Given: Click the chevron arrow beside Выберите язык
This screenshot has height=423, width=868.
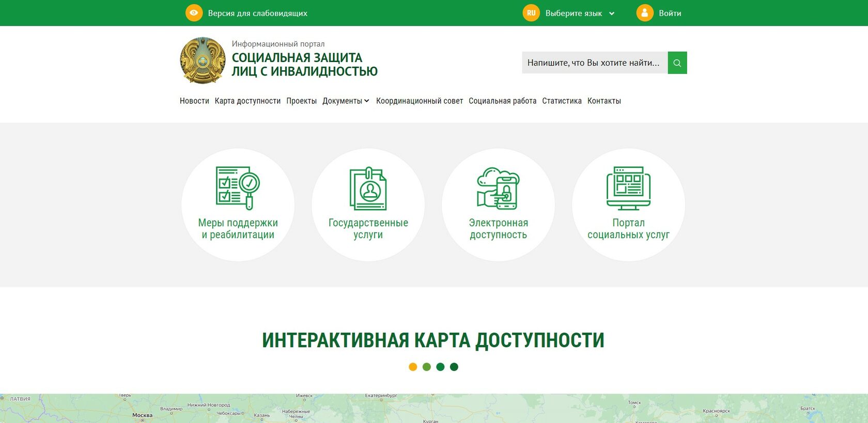Looking at the screenshot, I should click(x=612, y=13).
